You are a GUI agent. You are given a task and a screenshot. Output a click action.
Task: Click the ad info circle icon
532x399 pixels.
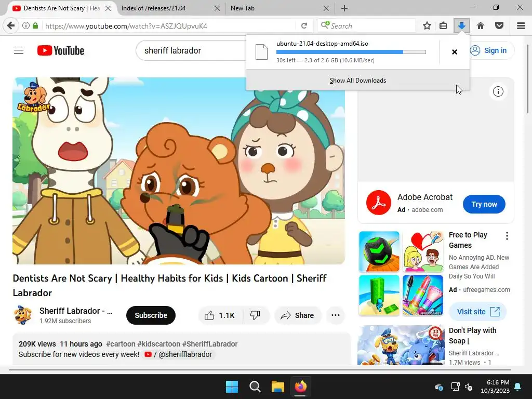pyautogui.click(x=498, y=91)
